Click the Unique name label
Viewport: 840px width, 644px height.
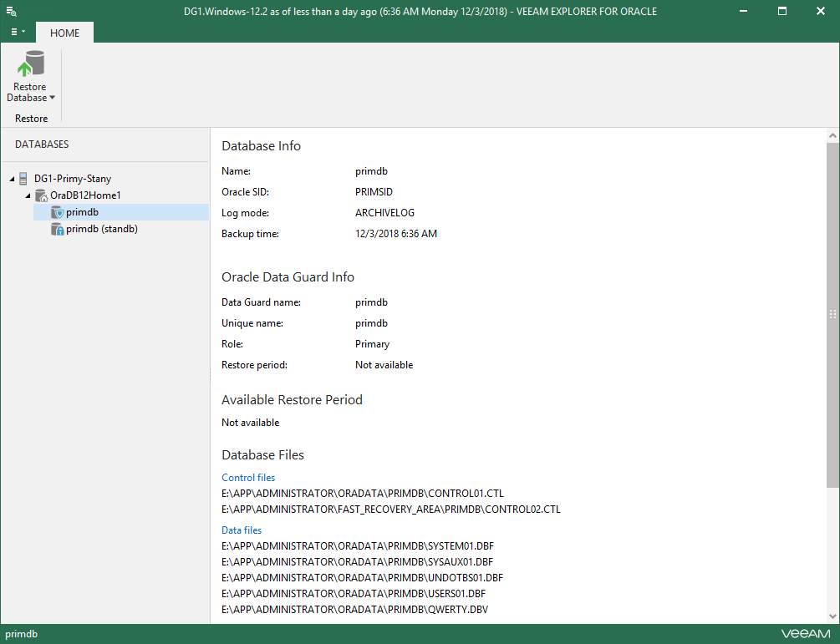[252, 323]
